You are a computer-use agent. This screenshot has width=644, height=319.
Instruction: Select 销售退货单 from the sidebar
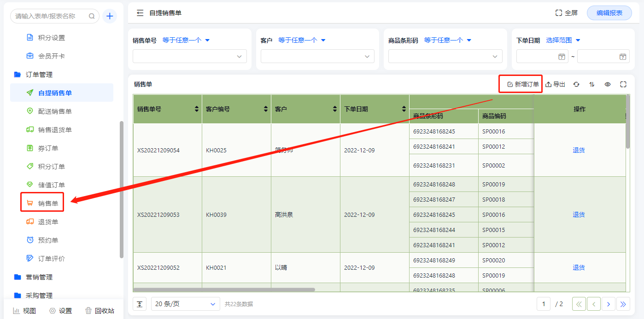point(55,130)
